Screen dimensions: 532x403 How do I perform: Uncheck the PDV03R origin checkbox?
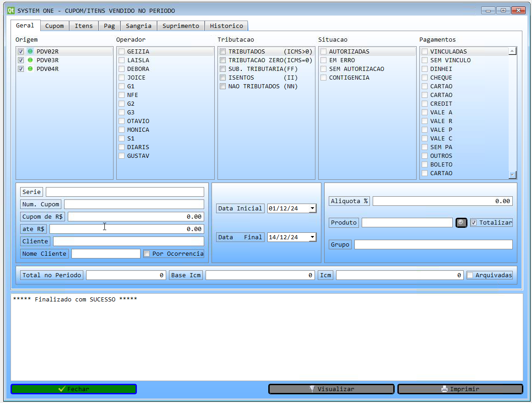click(x=21, y=60)
